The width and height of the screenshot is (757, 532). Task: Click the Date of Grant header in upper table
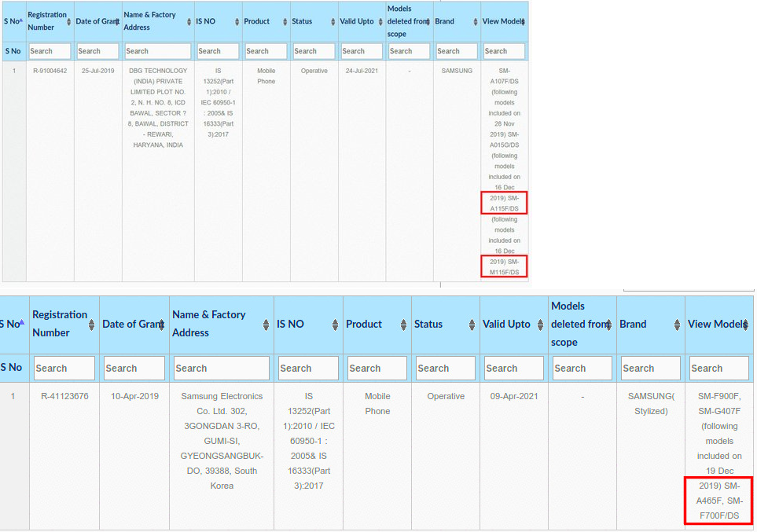point(96,21)
